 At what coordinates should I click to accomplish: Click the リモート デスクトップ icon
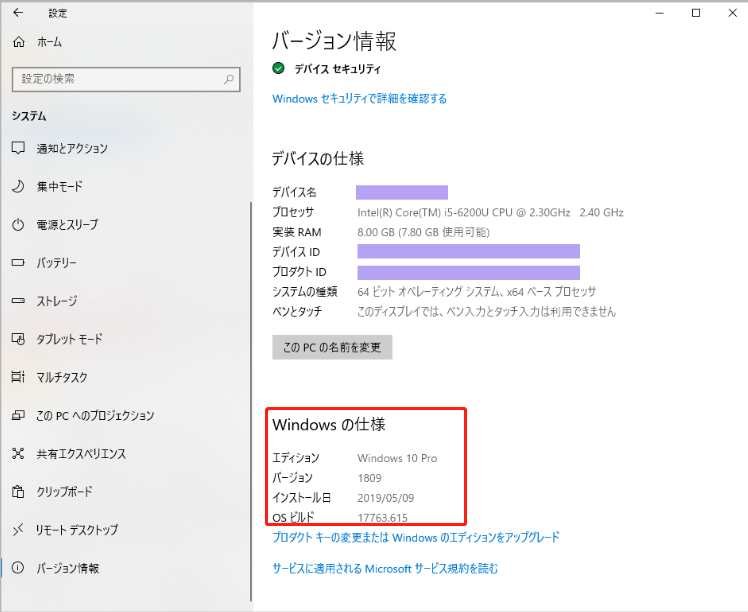[x=18, y=529]
